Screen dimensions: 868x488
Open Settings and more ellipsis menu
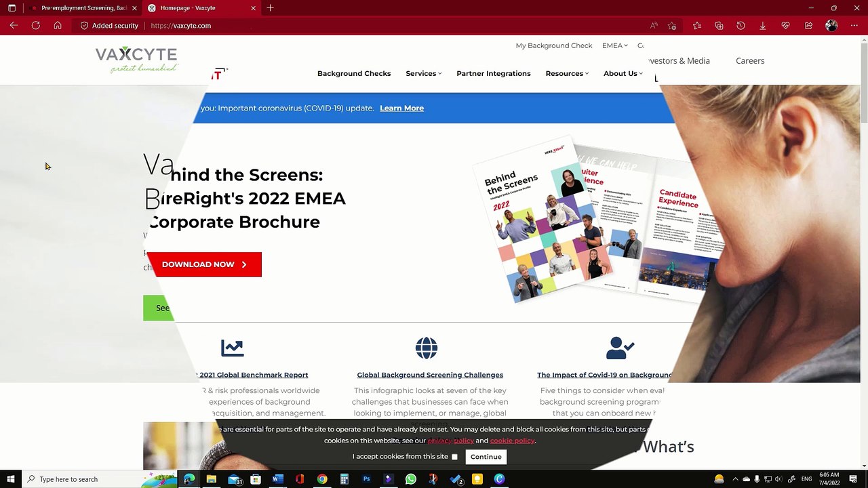coord(854,26)
